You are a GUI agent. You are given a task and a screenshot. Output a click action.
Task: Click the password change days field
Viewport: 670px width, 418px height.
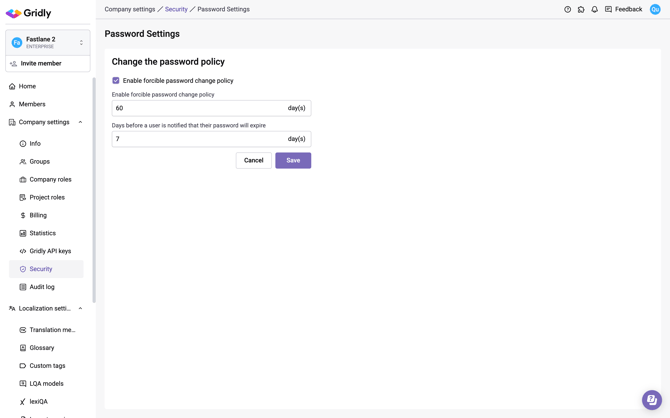tap(198, 108)
